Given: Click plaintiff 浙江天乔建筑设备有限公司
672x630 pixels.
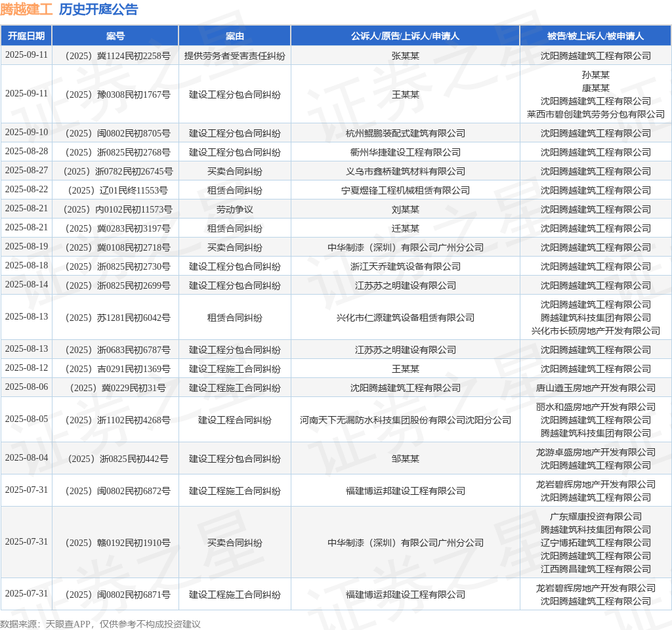Looking at the screenshot, I should tap(406, 266).
